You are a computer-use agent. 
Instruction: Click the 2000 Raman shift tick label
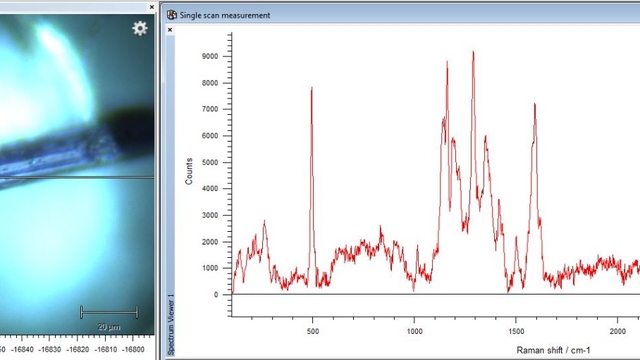click(x=618, y=331)
